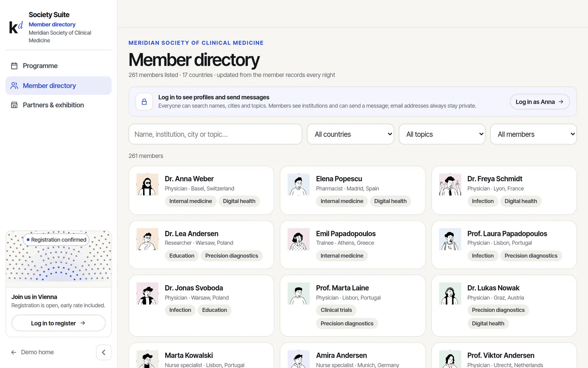Expand the All countries dropdown
The height and width of the screenshot is (368, 588).
tap(351, 134)
